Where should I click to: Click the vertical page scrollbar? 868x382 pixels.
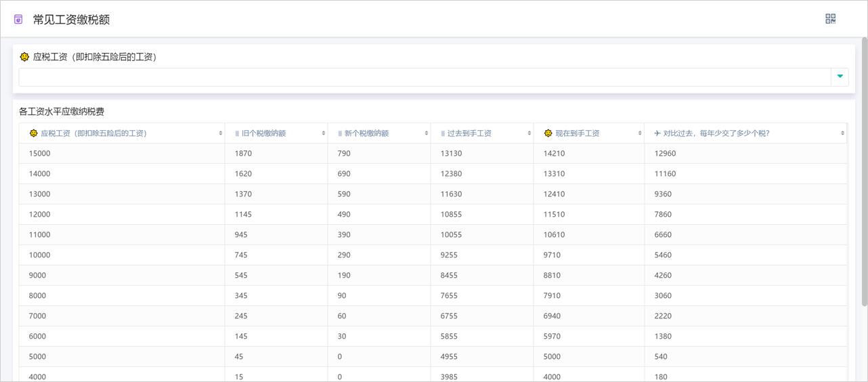864,169
